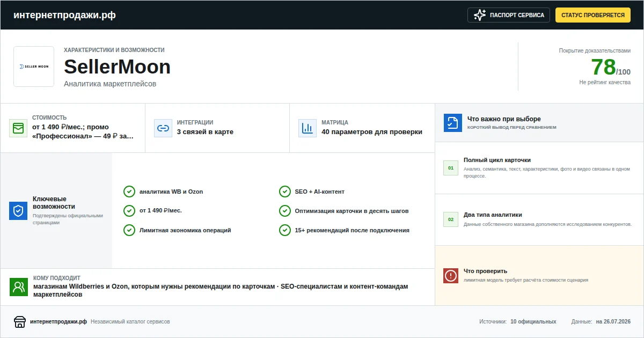Viewport: 644px width, 338px height.
Task: Click checkmark beside от 1 490 ₽/мес.
Action: (x=129, y=211)
